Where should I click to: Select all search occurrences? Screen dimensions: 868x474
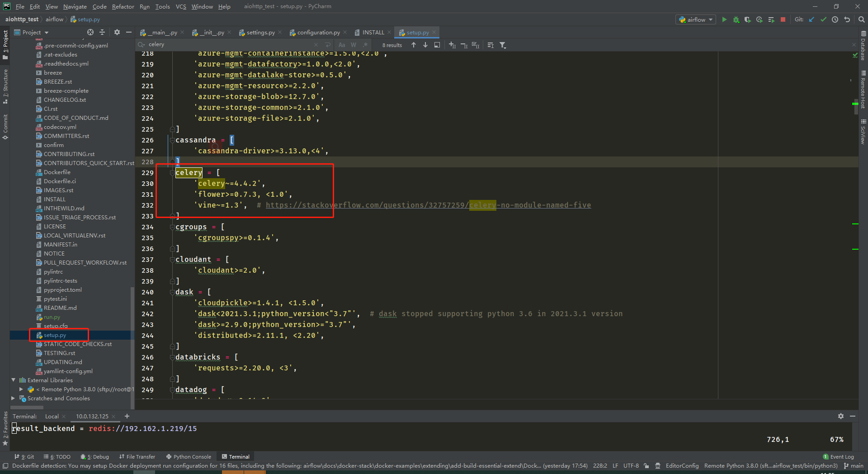[x=476, y=45]
